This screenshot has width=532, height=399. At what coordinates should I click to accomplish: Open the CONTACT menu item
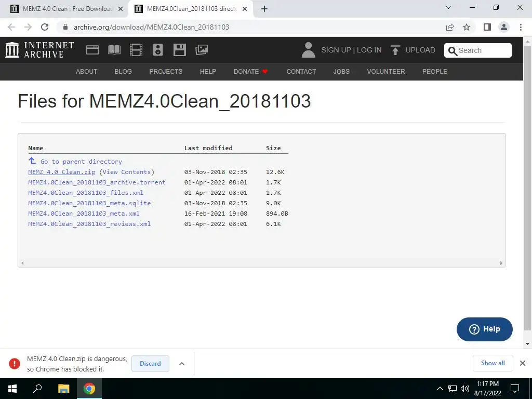coord(301,72)
